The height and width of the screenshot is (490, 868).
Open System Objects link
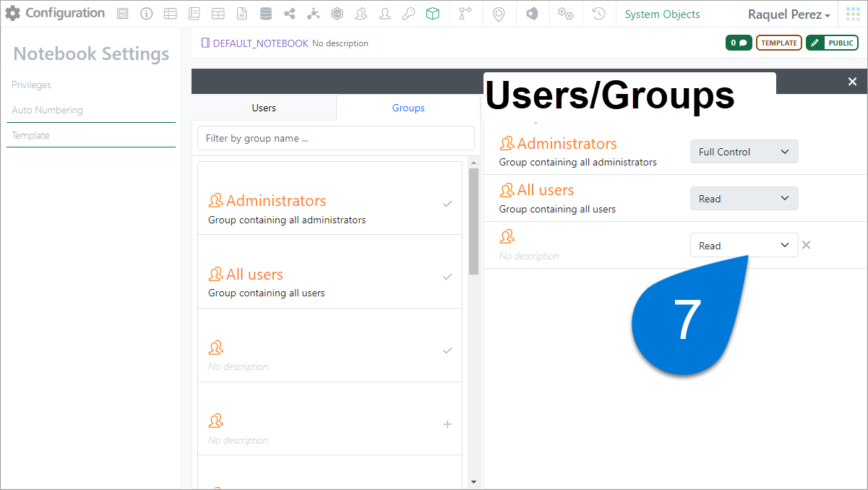pos(662,14)
